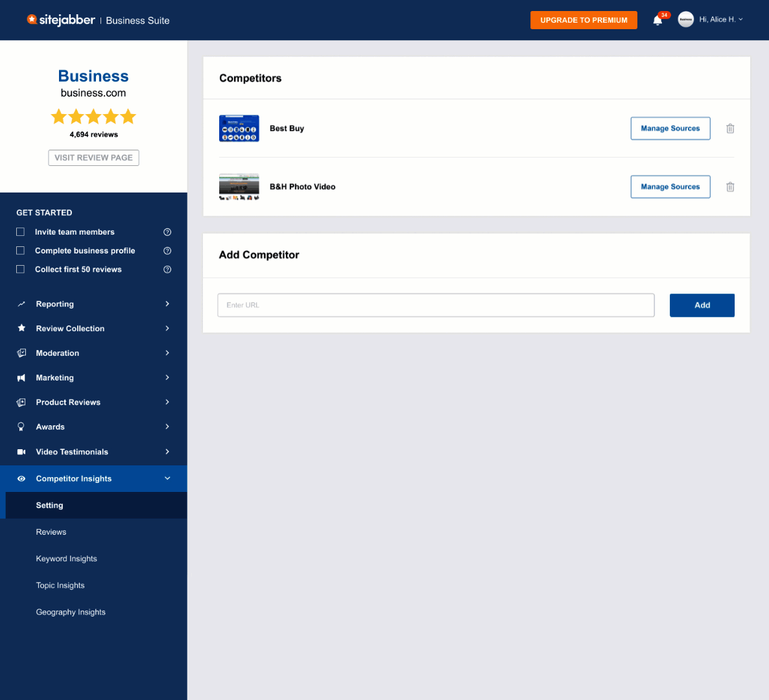769x700 pixels.
Task: Click the Competitor Insights eye icon
Action: tap(21, 478)
